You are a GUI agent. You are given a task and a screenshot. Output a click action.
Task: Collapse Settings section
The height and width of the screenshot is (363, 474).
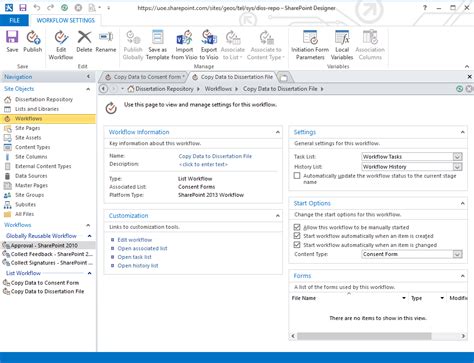(x=463, y=132)
